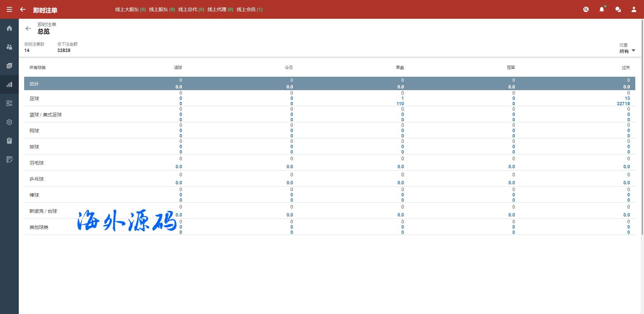Viewport: 644px width, 314px height.
Task: Click the gray back arrow beside 总览
Action: point(28,28)
